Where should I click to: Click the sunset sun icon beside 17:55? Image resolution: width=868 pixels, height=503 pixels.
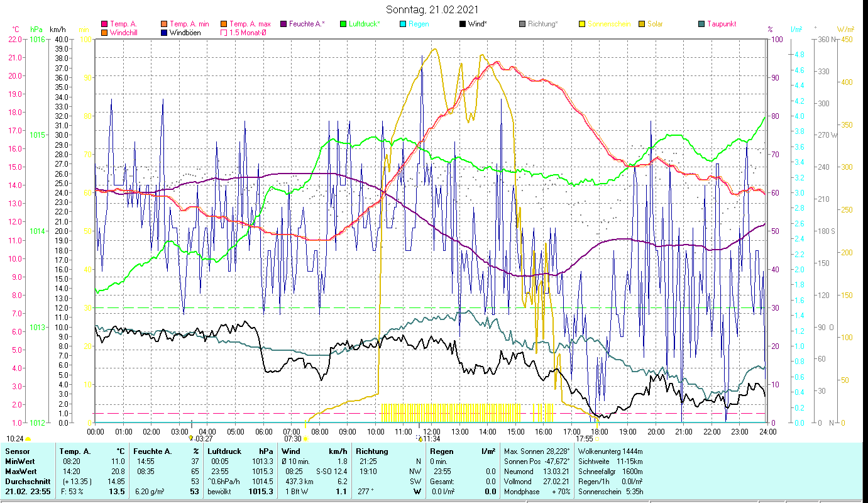598,439
